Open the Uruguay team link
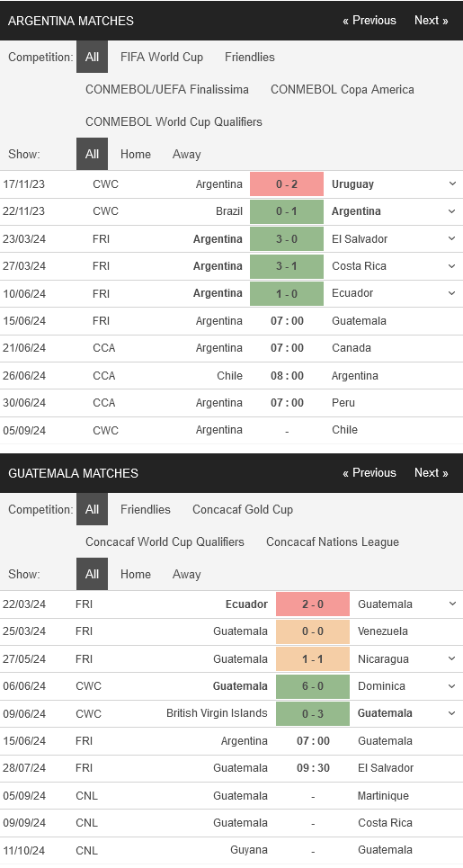Image resolution: width=463 pixels, height=868 pixels. (x=352, y=183)
